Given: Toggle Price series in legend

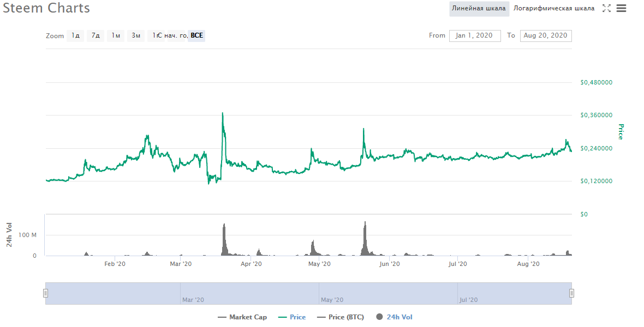Looking at the screenshot, I should [292, 317].
